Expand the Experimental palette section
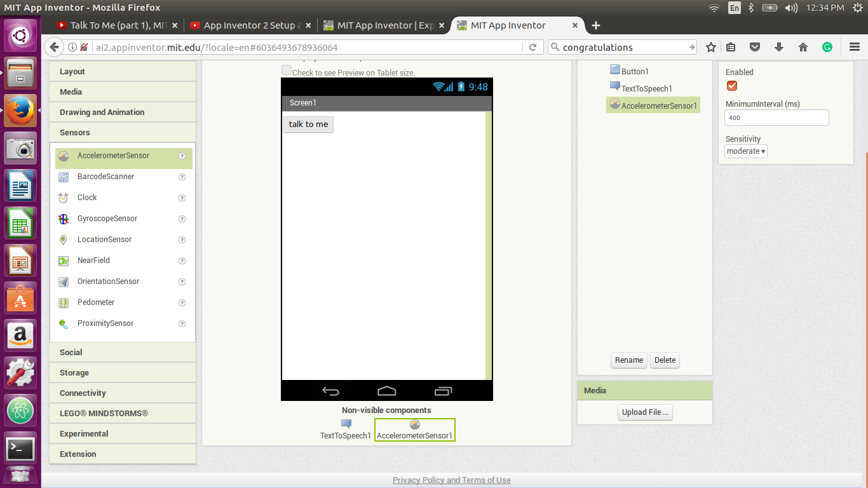This screenshot has width=868, height=488. [x=123, y=434]
